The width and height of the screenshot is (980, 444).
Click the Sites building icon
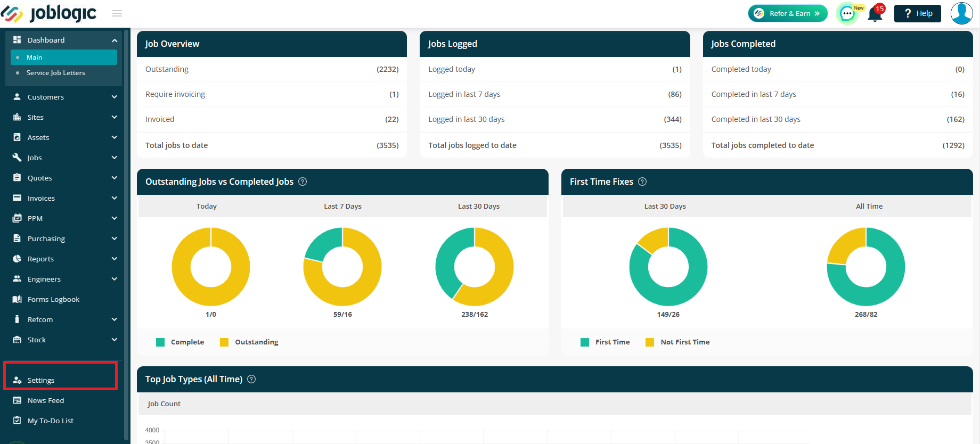[x=17, y=117]
